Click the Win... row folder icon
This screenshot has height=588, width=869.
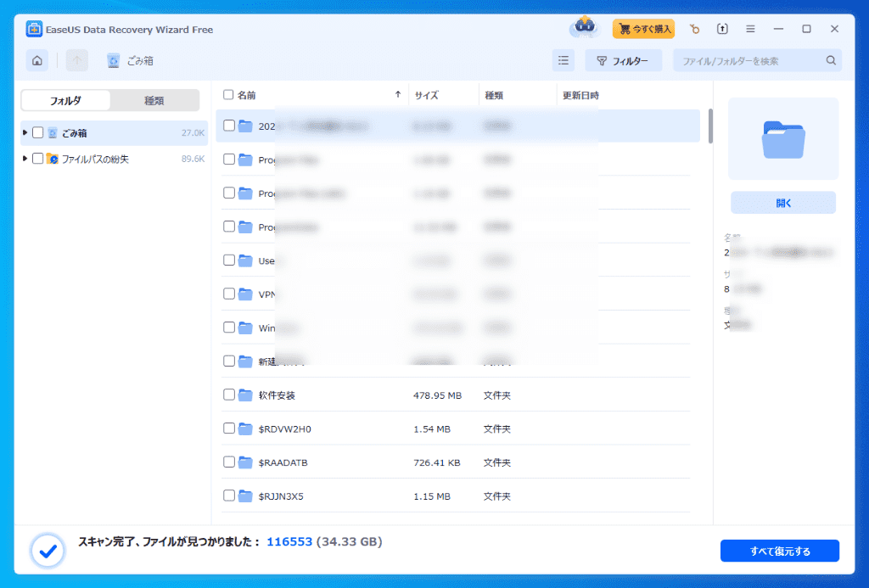click(245, 328)
